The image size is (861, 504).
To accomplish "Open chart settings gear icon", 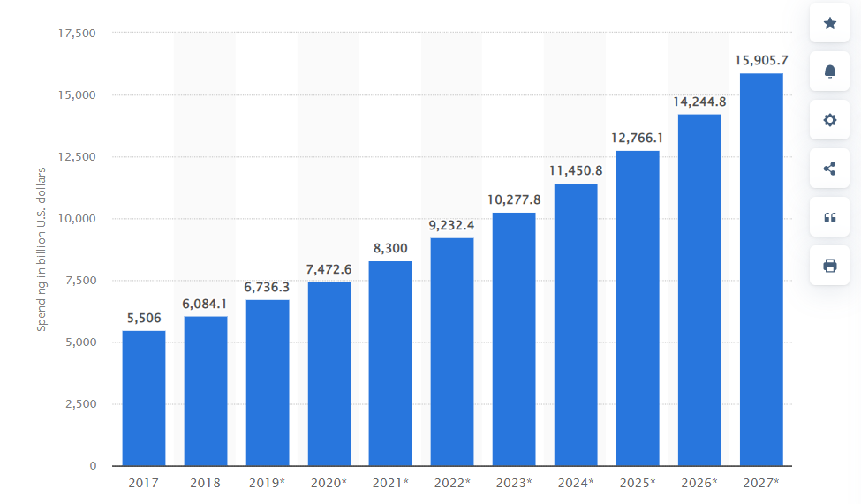I will tap(829, 120).
